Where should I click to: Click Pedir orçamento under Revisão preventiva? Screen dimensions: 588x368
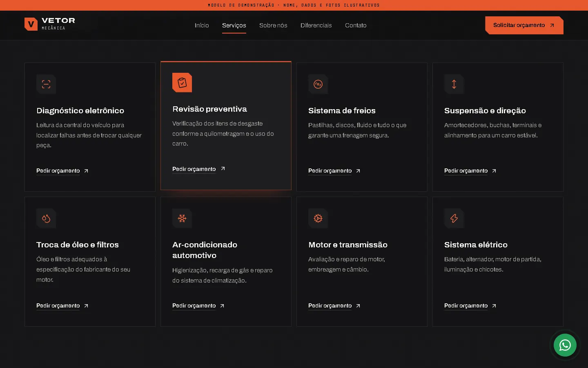(198, 169)
